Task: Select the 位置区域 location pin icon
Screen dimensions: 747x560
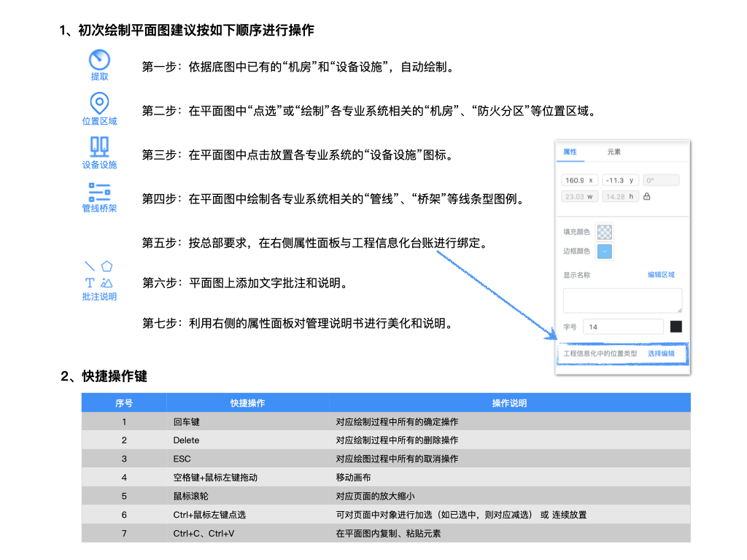Action: click(x=99, y=103)
